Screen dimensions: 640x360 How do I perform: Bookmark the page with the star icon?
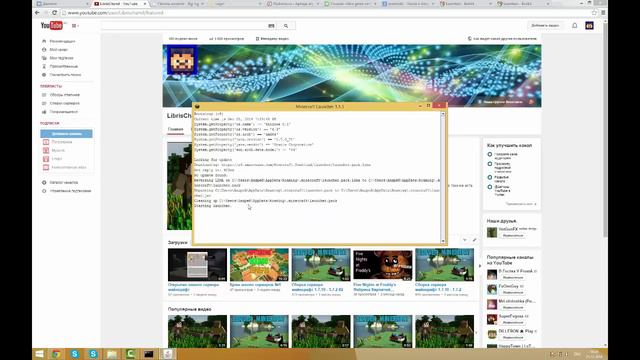[594, 13]
